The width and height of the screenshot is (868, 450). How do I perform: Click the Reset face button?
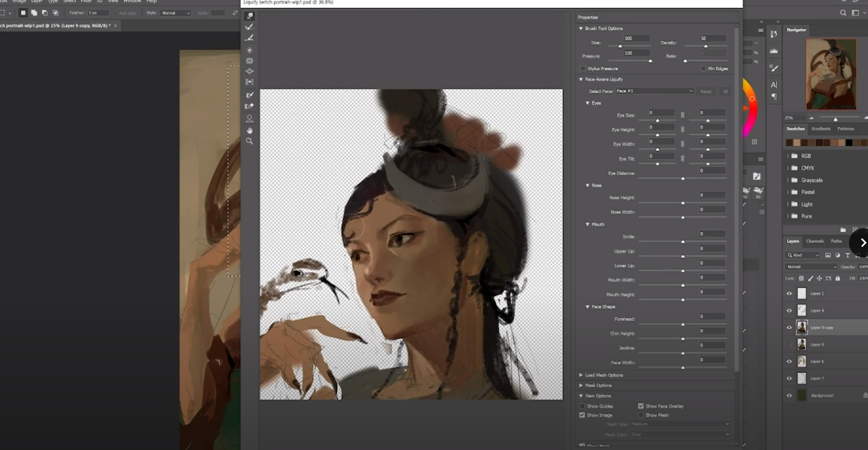click(x=706, y=91)
